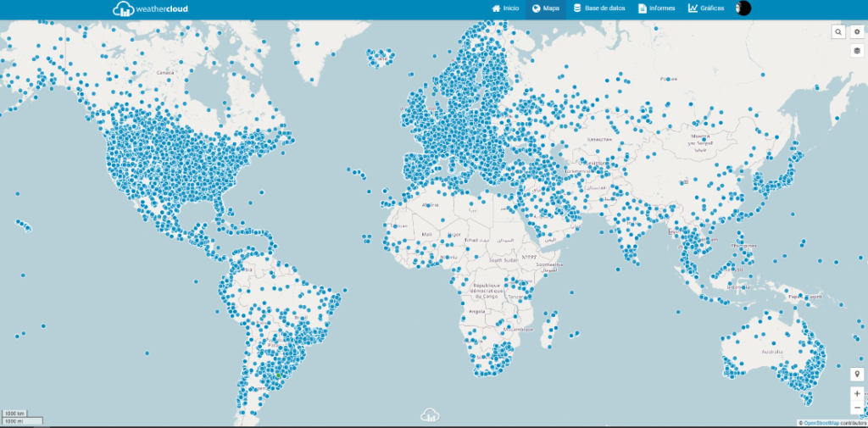Screen dimensions: 868x428
Task: Open the map search magnifier
Action: click(x=838, y=31)
